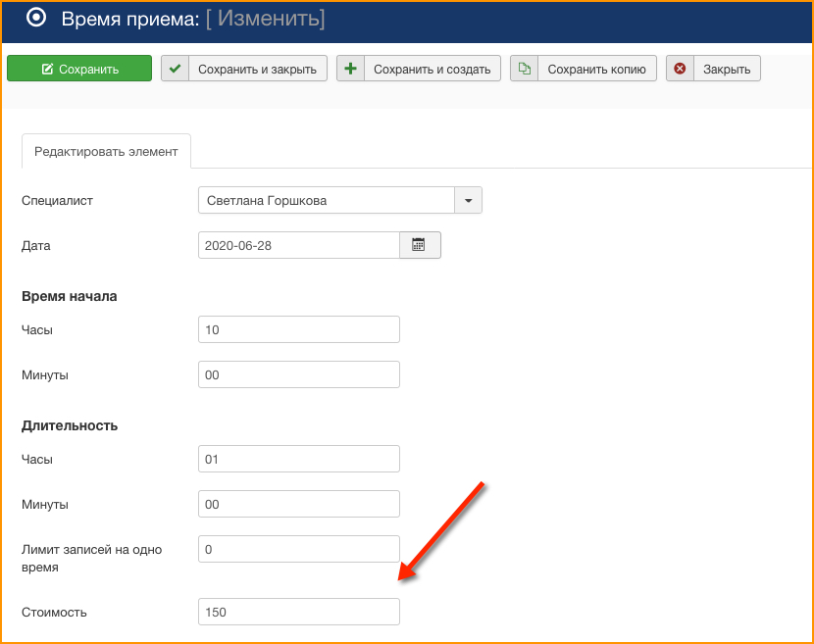Open the calendar picker next to Дата
Image resolution: width=814 pixels, height=644 pixels.
tap(419, 245)
